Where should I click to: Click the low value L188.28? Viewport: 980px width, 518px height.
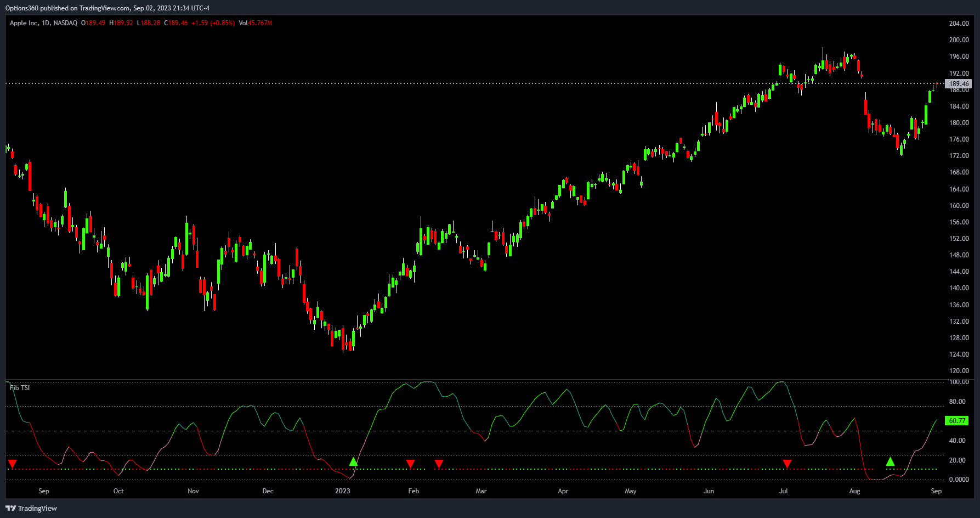149,23
